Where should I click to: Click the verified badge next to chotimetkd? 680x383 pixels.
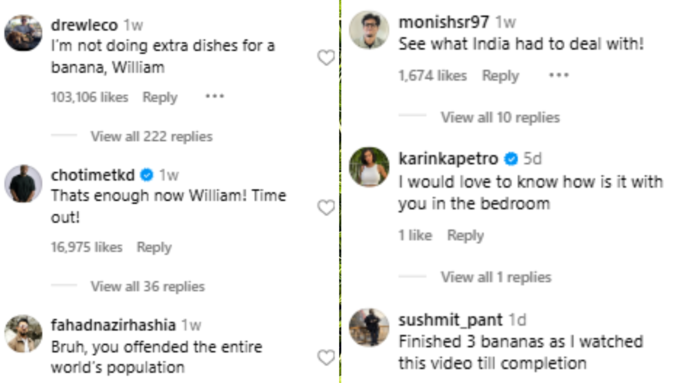click(x=147, y=175)
